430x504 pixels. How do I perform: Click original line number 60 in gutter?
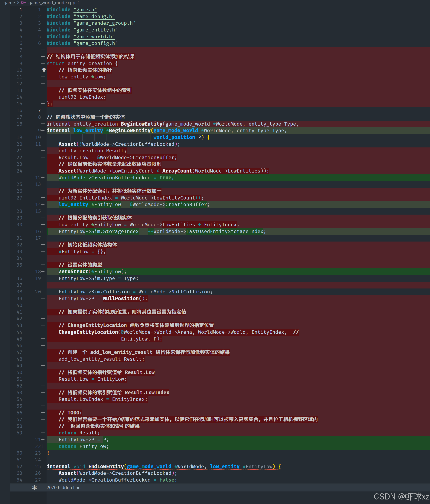(x=19, y=453)
